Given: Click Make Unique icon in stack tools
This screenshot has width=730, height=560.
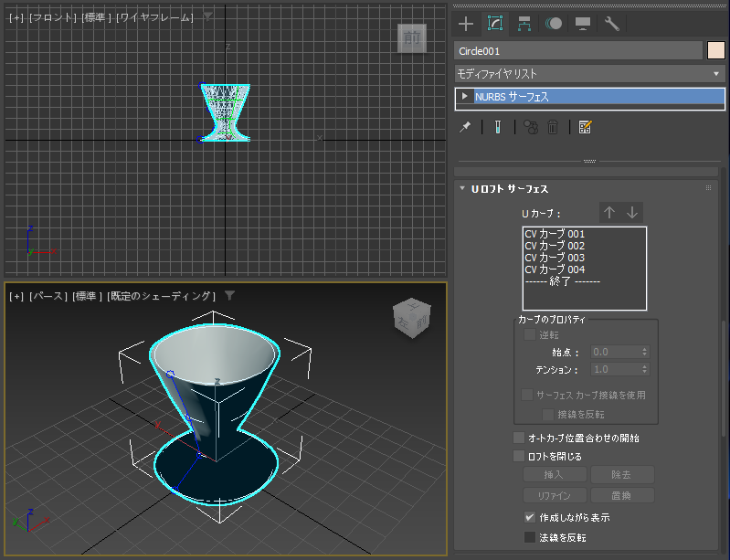Looking at the screenshot, I should click(531, 127).
